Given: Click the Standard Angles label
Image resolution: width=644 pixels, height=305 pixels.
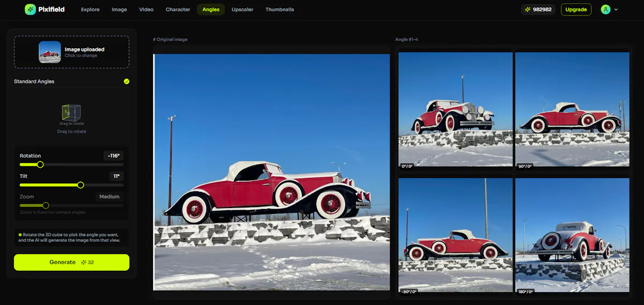Looking at the screenshot, I should 34,81.
